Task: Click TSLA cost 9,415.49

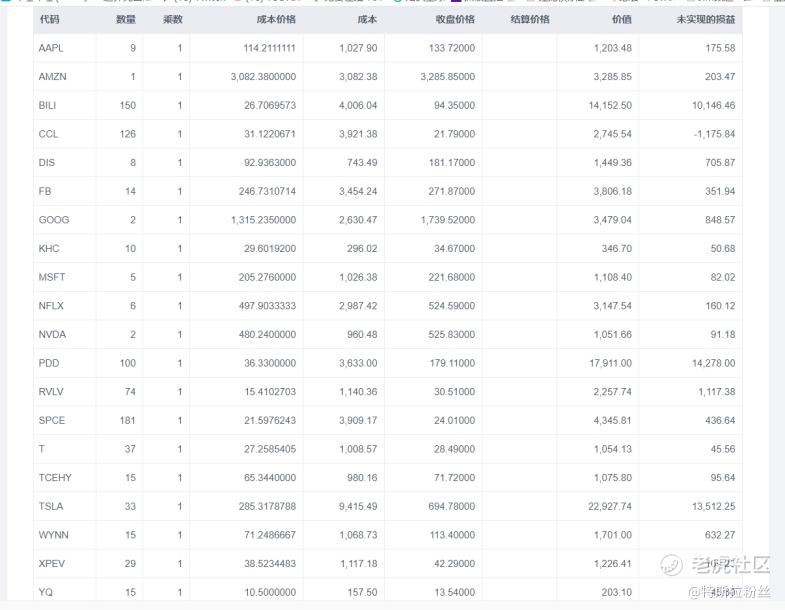Action: click(358, 506)
